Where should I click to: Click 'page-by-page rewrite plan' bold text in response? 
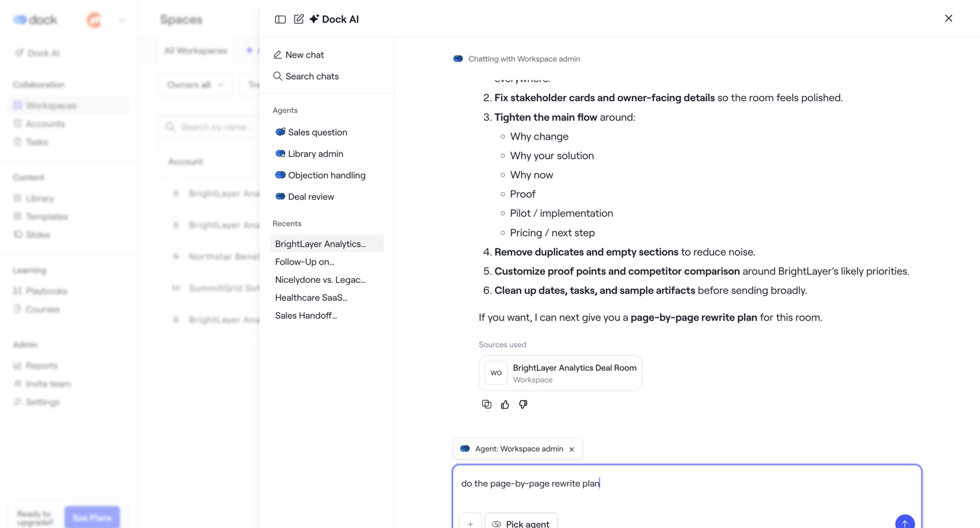click(694, 318)
